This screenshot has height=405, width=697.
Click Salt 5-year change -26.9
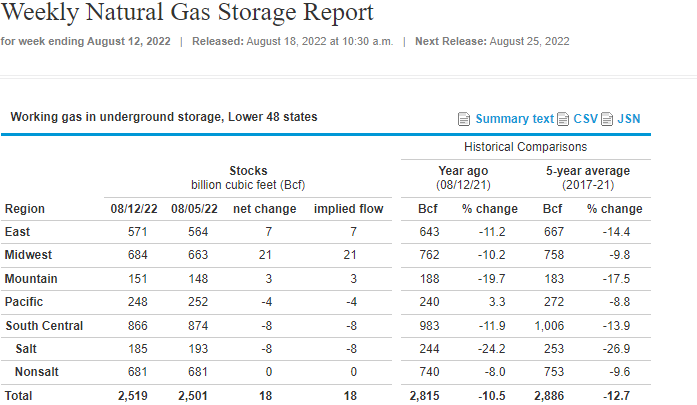click(617, 349)
